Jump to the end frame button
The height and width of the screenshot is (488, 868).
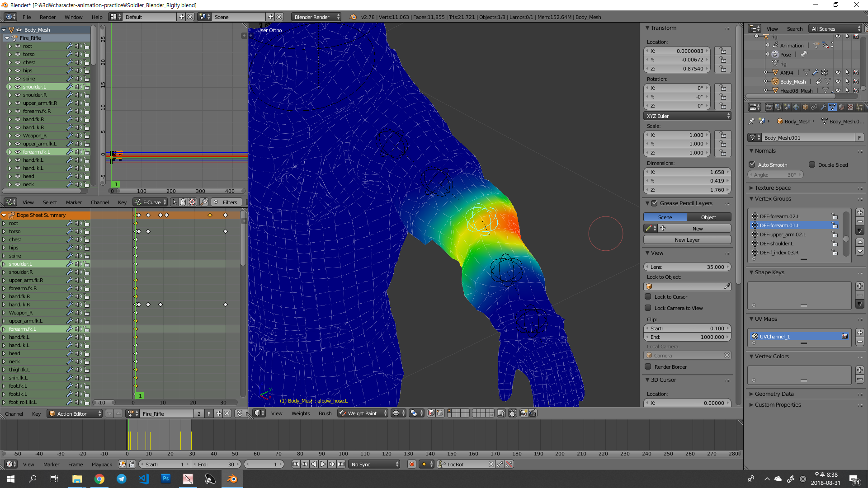pos(341,464)
